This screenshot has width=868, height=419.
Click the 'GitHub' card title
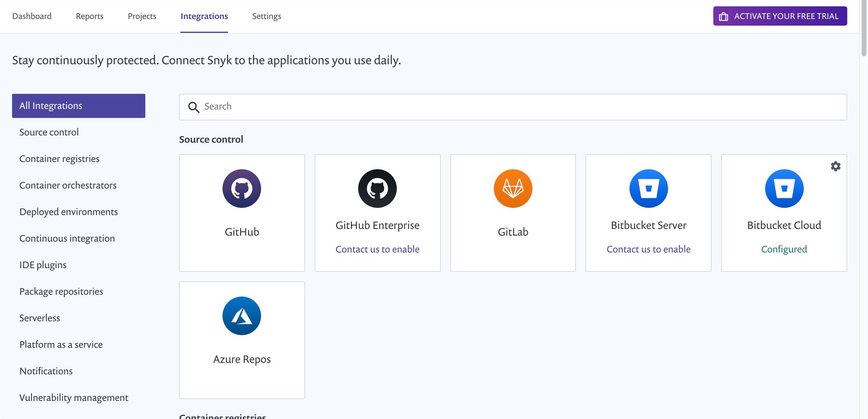tap(241, 232)
